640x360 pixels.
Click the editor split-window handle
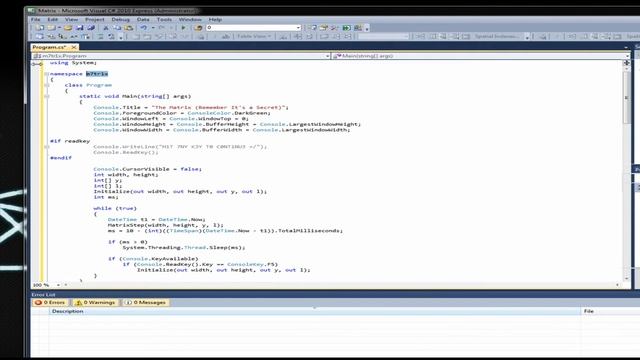click(x=627, y=63)
